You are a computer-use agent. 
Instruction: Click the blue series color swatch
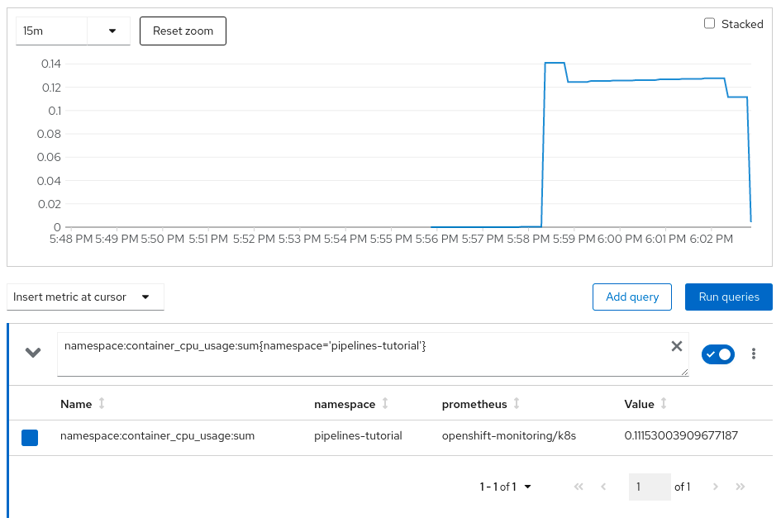(x=30, y=438)
